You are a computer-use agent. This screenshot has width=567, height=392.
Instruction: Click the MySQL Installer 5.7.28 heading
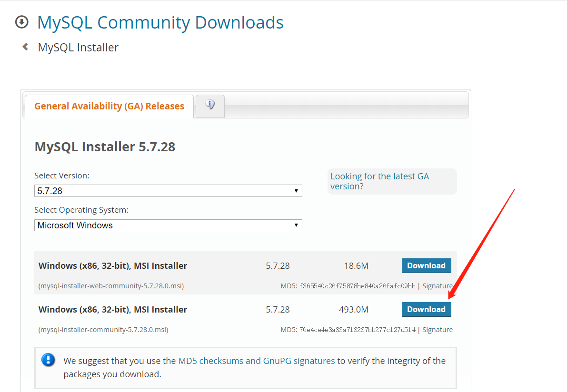[105, 147]
